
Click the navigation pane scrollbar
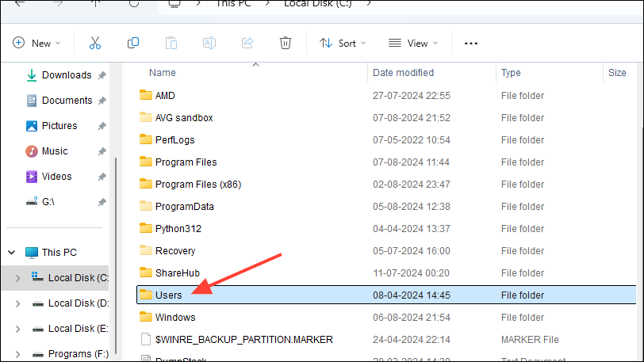click(x=116, y=254)
